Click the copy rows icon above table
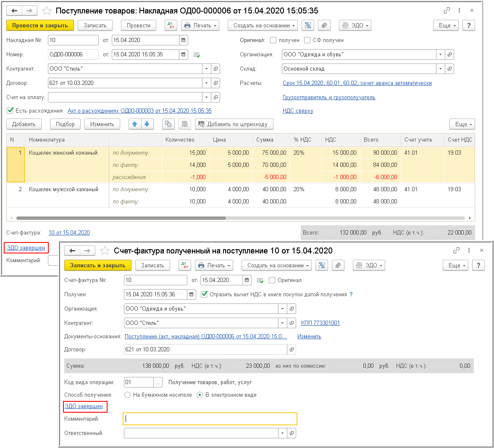The image size is (494, 448). click(168, 124)
